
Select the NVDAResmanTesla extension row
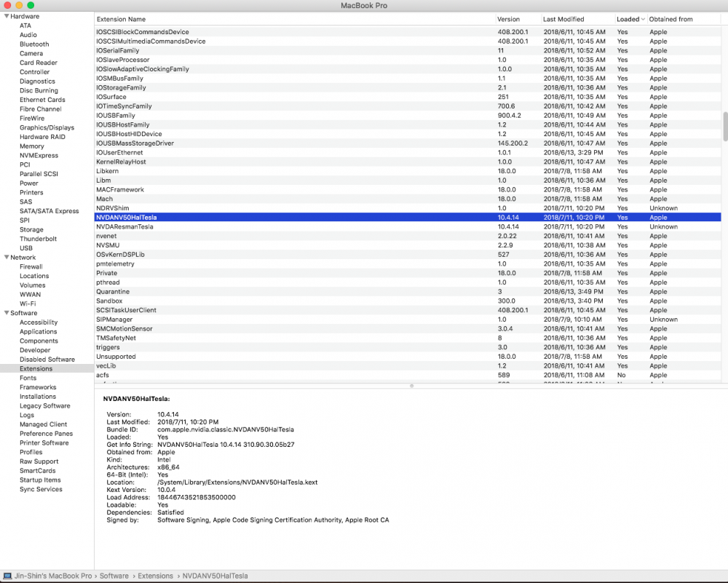[x=408, y=227]
